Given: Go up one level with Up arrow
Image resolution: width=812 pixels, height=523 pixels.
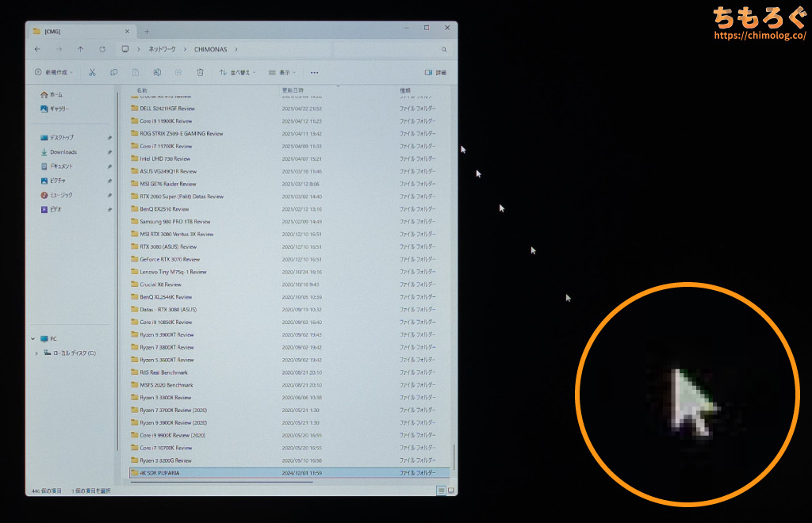Looking at the screenshot, I should [81, 49].
